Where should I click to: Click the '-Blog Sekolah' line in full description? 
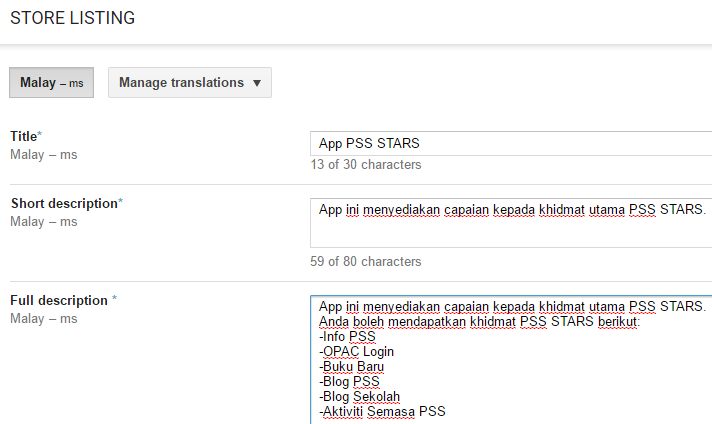pos(360,396)
